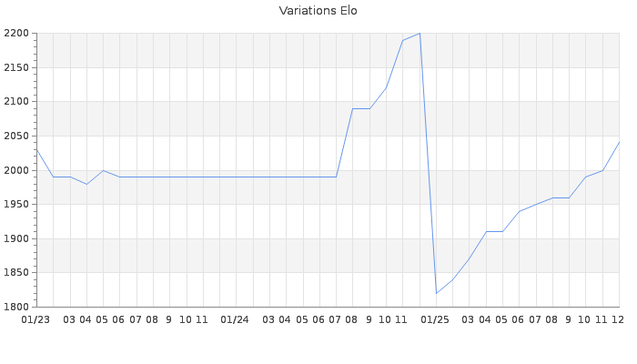Click the line's highest peak at 2200
Screen dimensions: 637x364
pyautogui.click(x=420, y=34)
